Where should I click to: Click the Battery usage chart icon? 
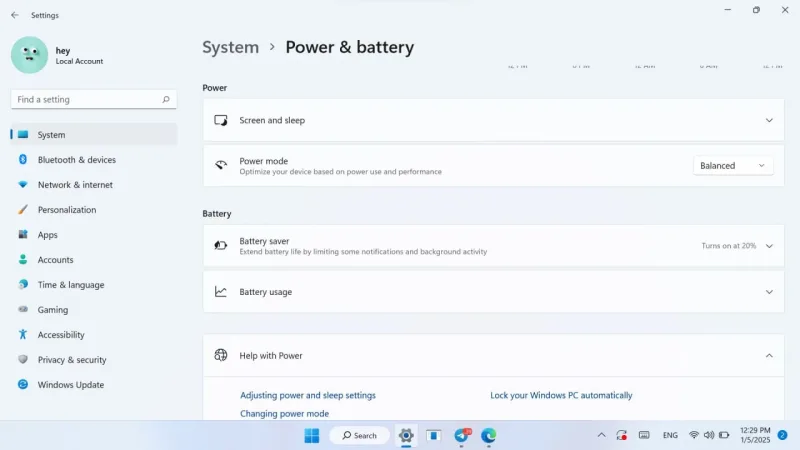(220, 292)
